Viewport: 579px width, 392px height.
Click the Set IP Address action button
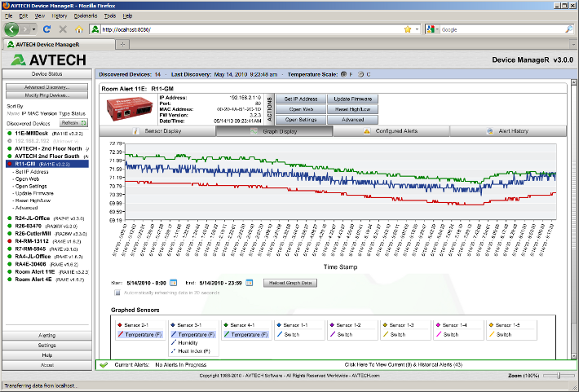pyautogui.click(x=301, y=99)
